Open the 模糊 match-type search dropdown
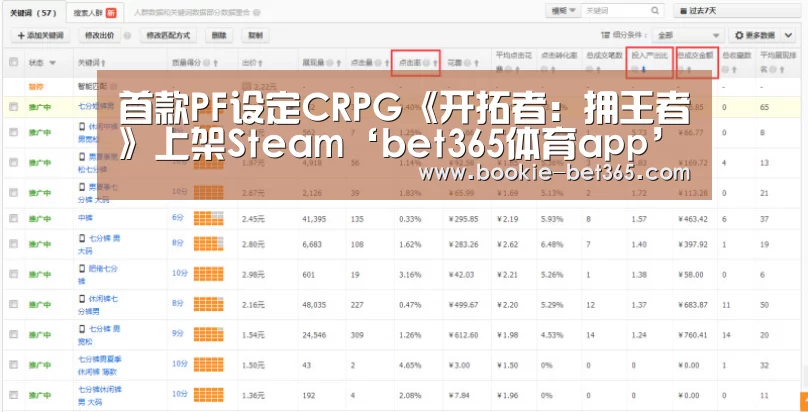This screenshot has height=412, width=808. pos(564,10)
